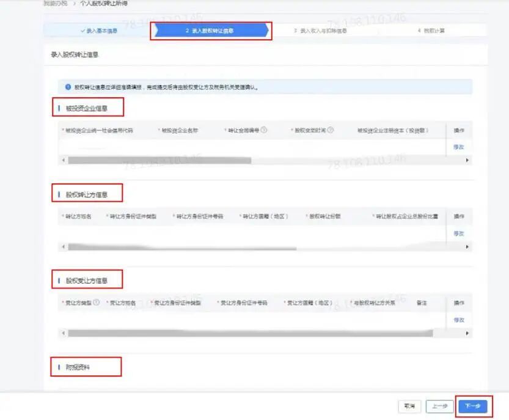Click 股权受让方信息 section heading
The height and width of the screenshot is (420, 509).
(86, 281)
